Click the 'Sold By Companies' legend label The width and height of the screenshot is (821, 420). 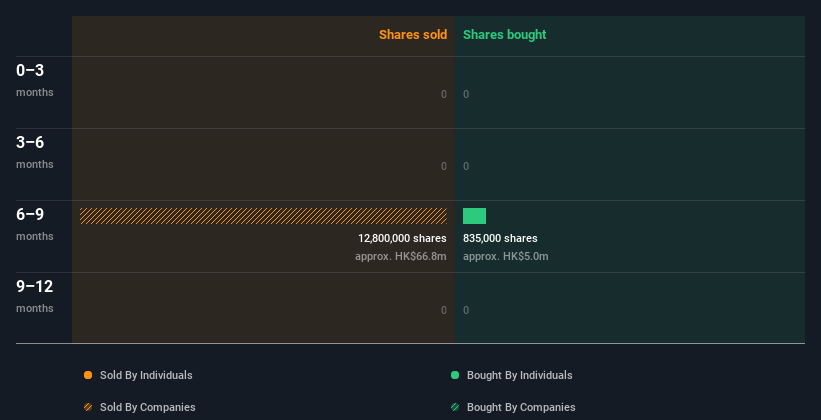tap(148, 407)
